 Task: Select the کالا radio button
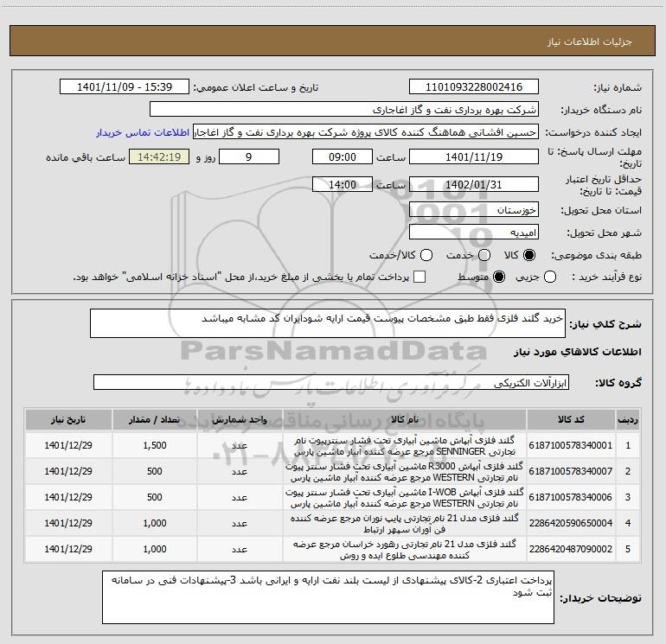click(529, 255)
